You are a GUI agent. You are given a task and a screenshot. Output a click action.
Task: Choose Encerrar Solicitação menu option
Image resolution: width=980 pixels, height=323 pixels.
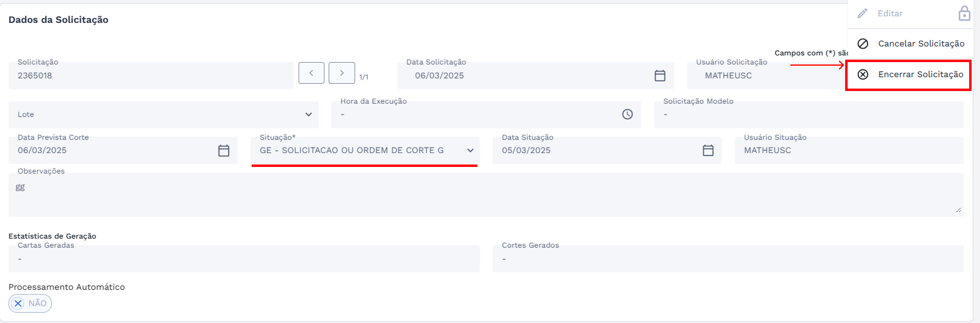tap(920, 74)
